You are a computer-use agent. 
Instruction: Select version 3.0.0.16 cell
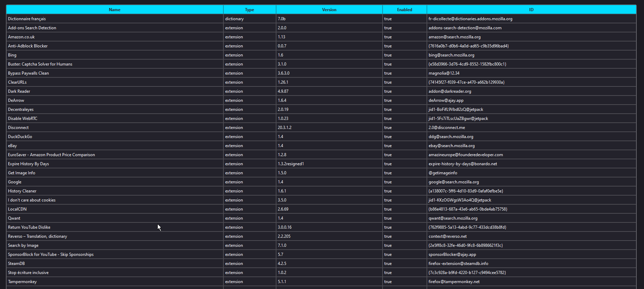pos(329,227)
